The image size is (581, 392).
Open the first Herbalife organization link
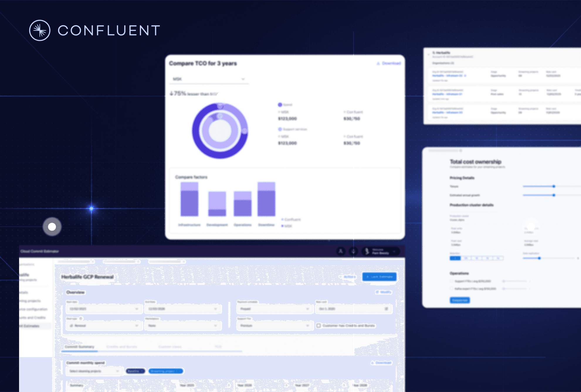[x=447, y=76]
